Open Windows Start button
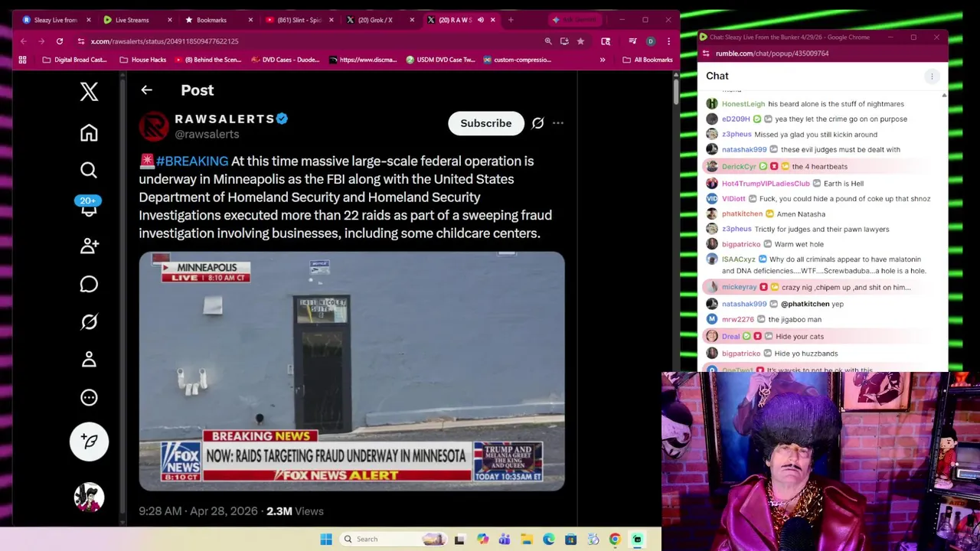This screenshot has width=980, height=551. (325, 540)
